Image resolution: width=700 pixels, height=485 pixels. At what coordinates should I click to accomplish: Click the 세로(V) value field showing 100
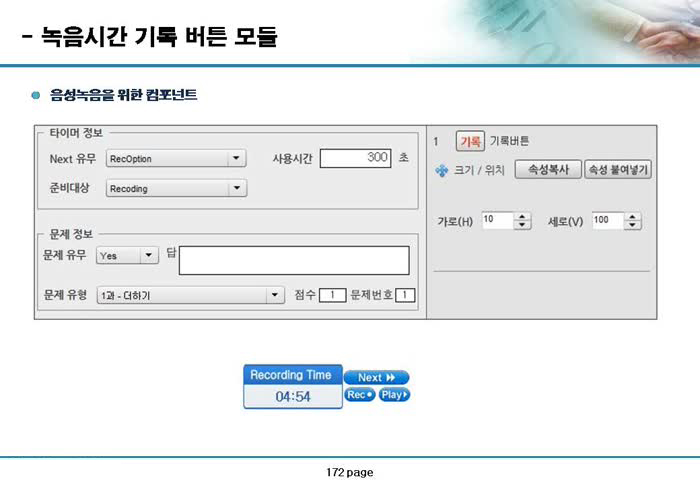point(608,220)
